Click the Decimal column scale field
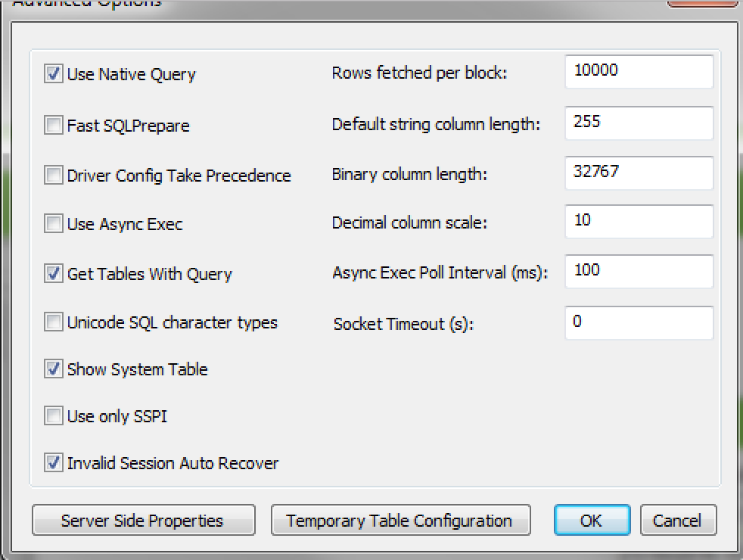This screenshot has width=743, height=560. [639, 222]
